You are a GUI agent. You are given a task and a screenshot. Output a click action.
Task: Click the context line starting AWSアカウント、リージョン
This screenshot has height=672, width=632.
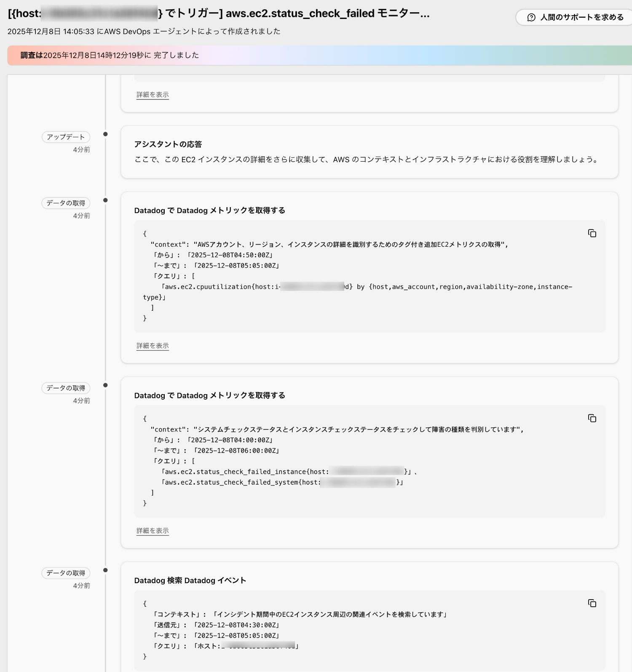(x=329, y=245)
